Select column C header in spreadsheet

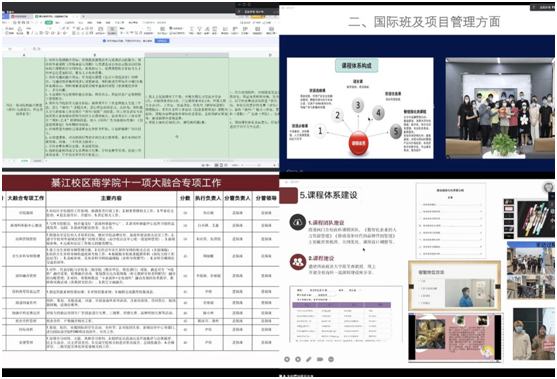tap(186, 55)
